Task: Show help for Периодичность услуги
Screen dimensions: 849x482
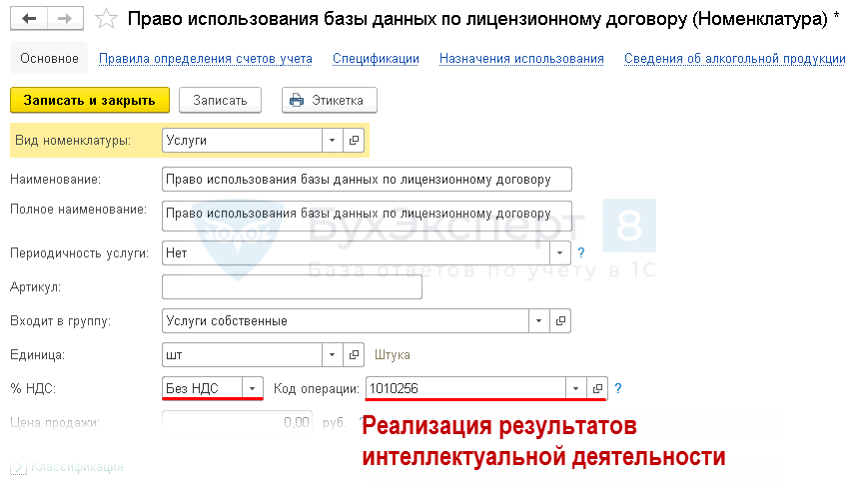Action: (x=581, y=253)
